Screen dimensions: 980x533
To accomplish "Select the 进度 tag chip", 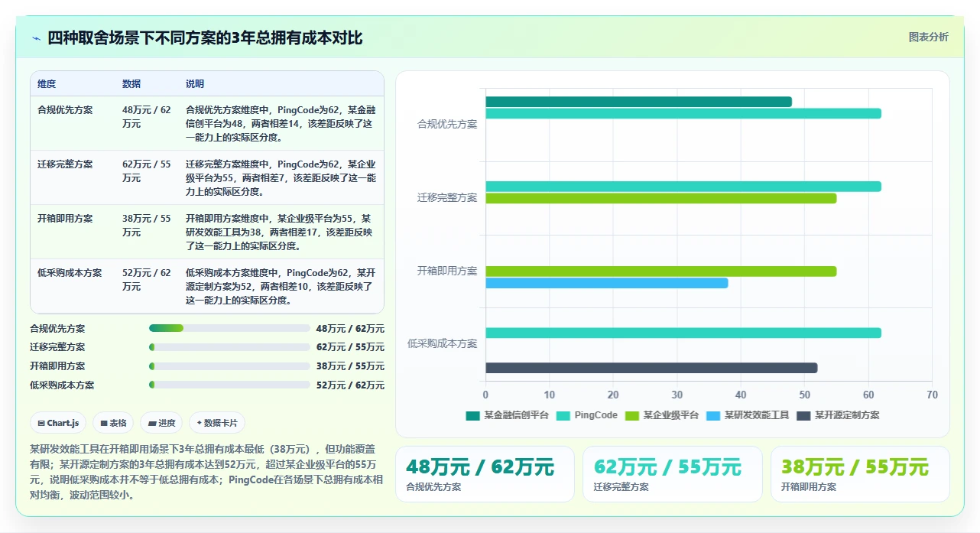I will [162, 423].
